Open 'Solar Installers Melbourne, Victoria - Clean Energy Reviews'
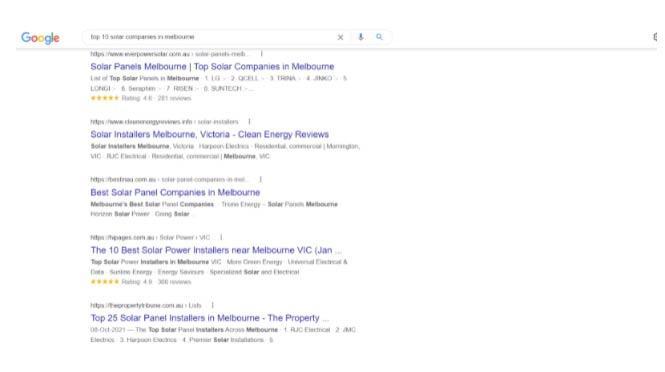Image resolution: width=665 pixels, height=372 pixels. coord(210,134)
